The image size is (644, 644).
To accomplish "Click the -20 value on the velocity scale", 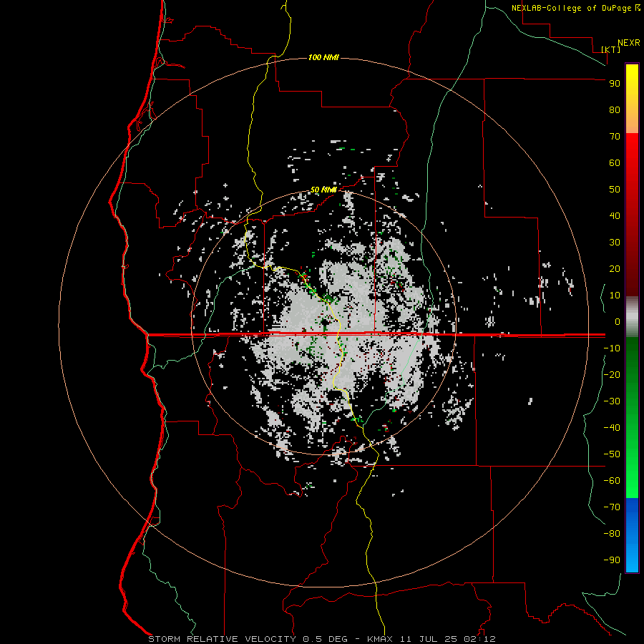I will click(x=612, y=375).
